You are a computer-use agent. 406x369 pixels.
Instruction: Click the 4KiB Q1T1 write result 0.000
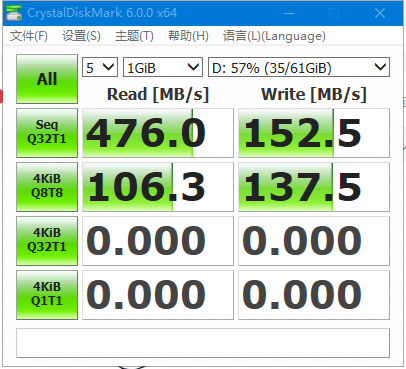point(314,295)
